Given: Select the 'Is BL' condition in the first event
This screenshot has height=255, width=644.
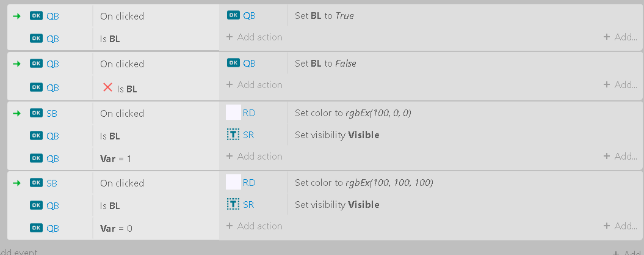Looking at the screenshot, I should click(x=110, y=39).
